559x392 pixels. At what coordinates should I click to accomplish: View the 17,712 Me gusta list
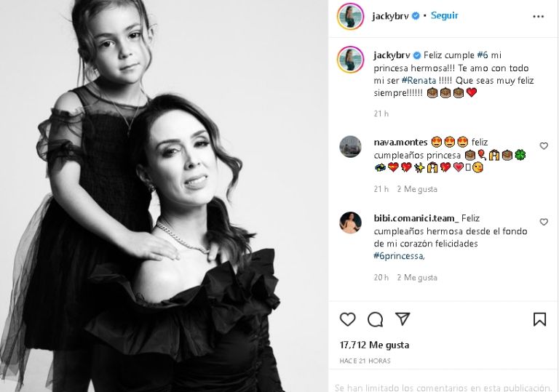click(374, 345)
